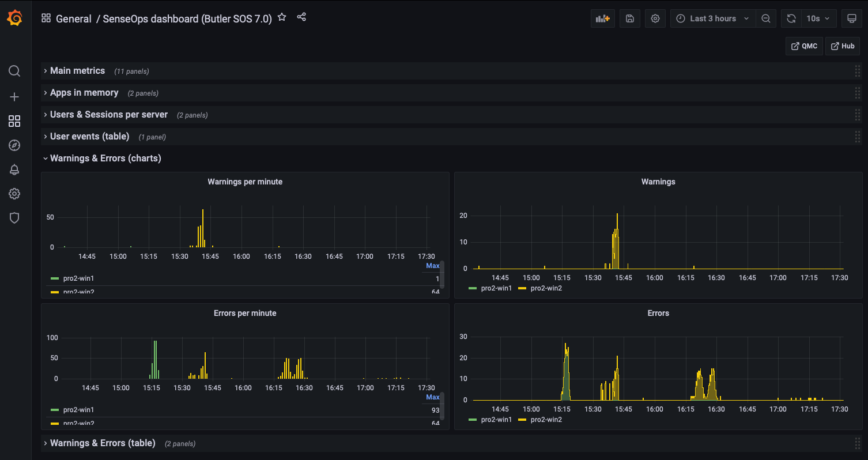Open the Explore compass icon

point(14,145)
